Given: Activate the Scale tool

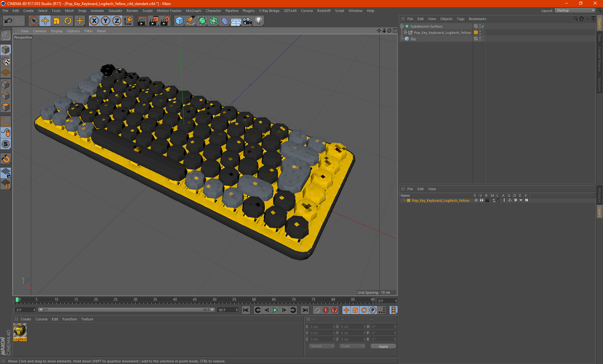Looking at the screenshot, I should click(57, 21).
